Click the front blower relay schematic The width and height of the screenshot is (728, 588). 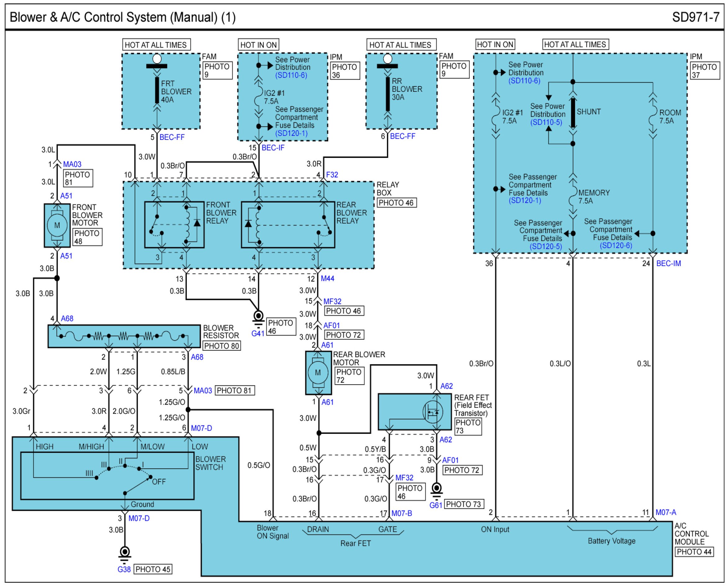click(174, 225)
